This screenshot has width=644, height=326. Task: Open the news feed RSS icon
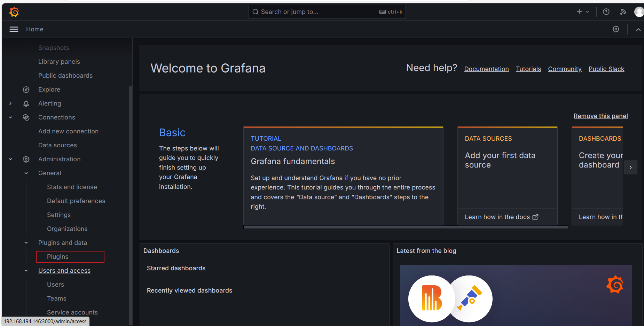(x=623, y=12)
